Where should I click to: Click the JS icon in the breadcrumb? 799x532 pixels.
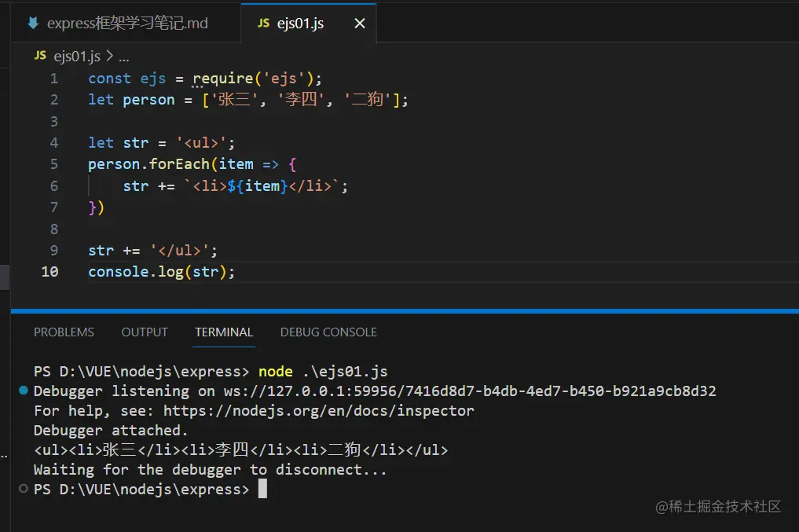click(x=40, y=56)
